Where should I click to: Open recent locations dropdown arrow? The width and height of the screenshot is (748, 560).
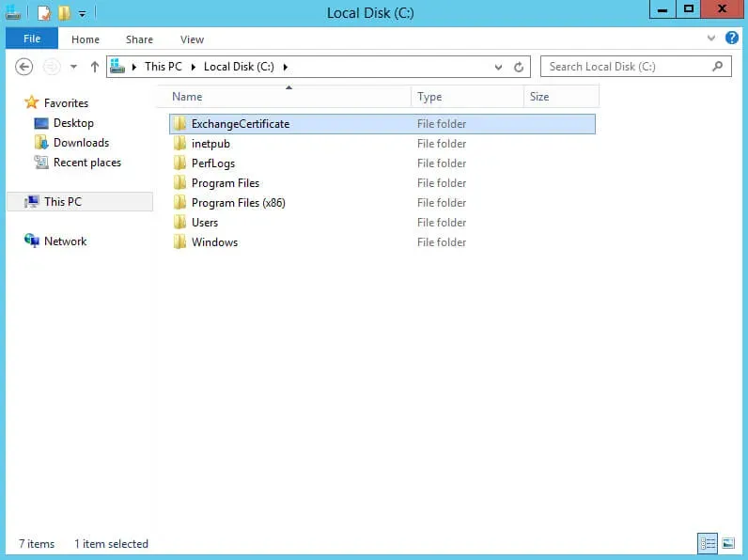[73, 67]
